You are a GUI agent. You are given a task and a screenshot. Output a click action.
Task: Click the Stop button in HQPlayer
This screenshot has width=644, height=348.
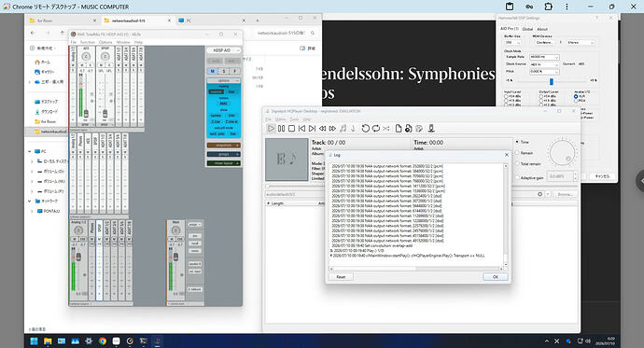pos(291,129)
